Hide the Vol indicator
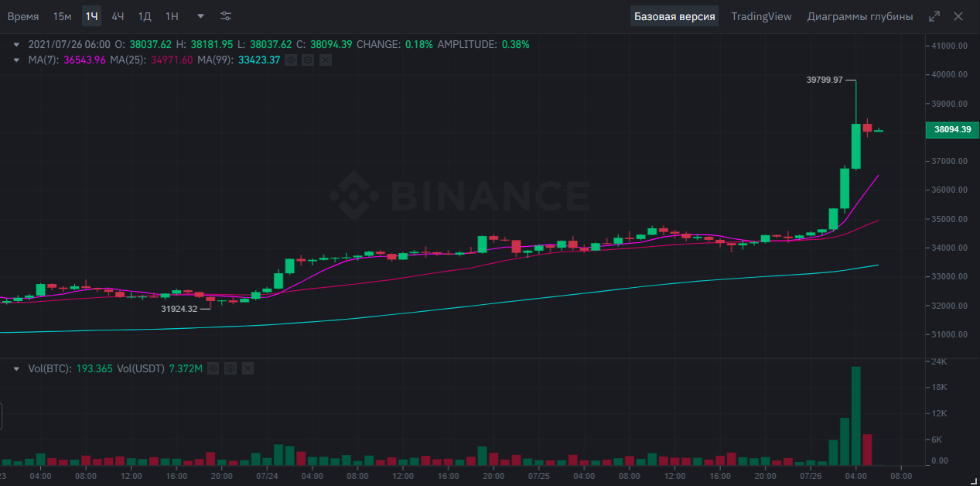The height and width of the screenshot is (486, 980). [x=213, y=369]
